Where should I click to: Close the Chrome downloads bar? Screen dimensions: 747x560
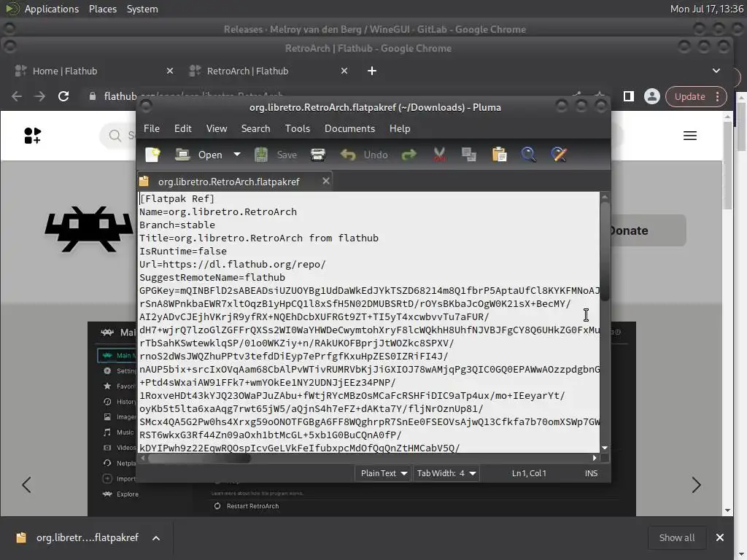[x=720, y=537]
